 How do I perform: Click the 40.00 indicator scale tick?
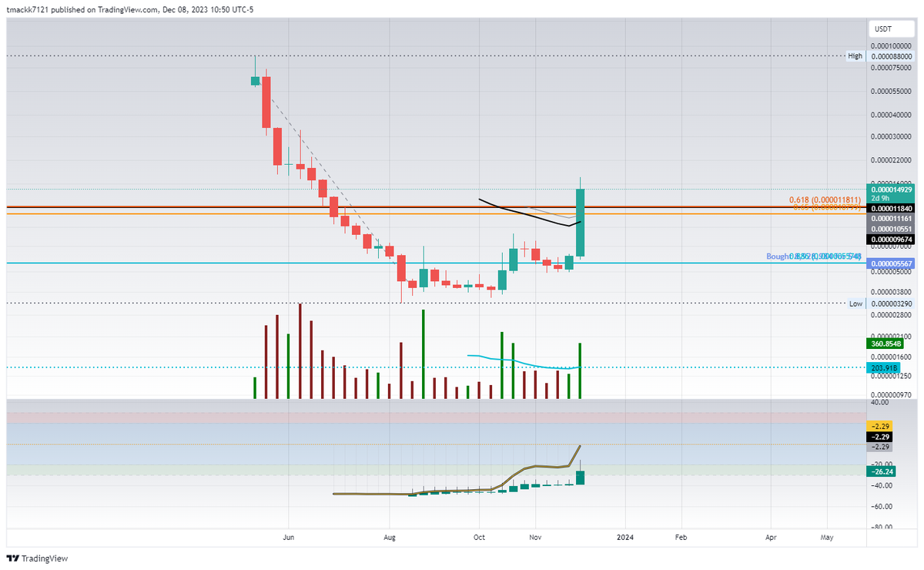(879, 402)
